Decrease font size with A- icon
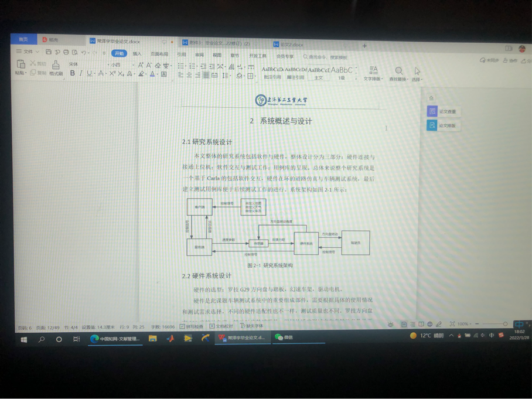The width and height of the screenshot is (532, 399). coord(149,65)
